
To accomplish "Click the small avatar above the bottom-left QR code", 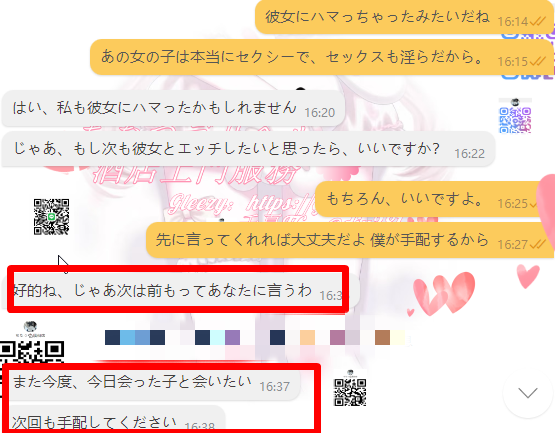I will pos(30,326).
